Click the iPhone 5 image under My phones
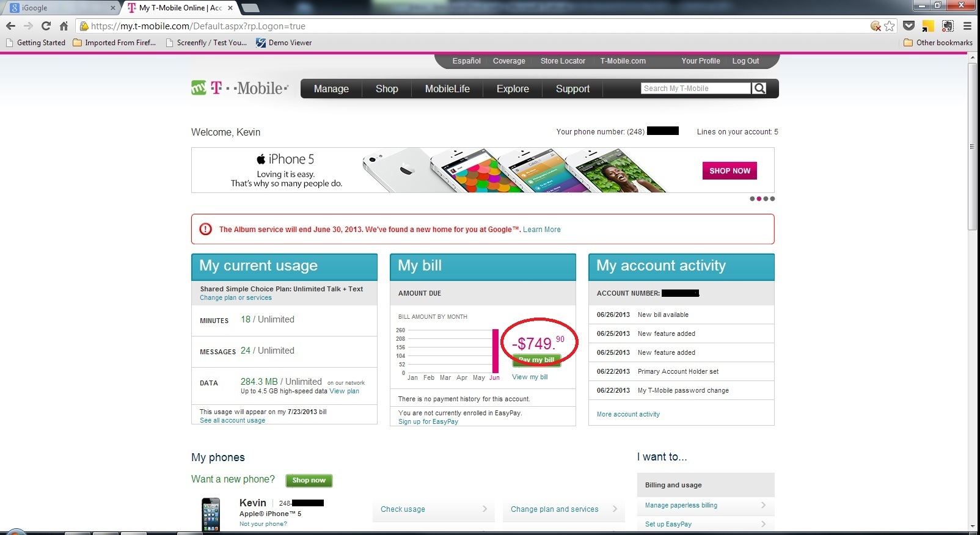 (x=211, y=514)
